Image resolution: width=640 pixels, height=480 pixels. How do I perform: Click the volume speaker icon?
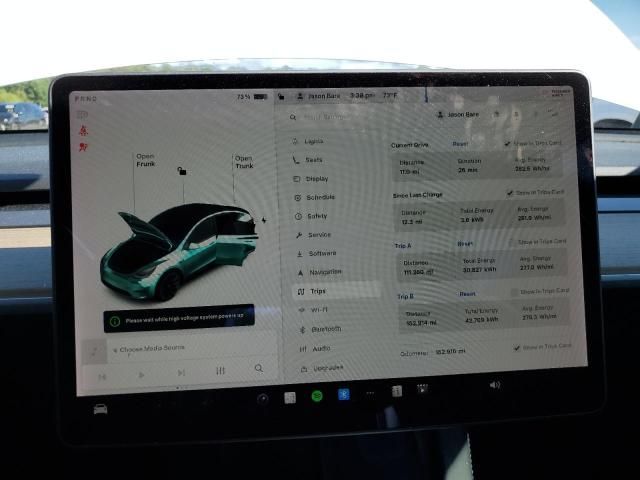pyautogui.click(x=494, y=385)
